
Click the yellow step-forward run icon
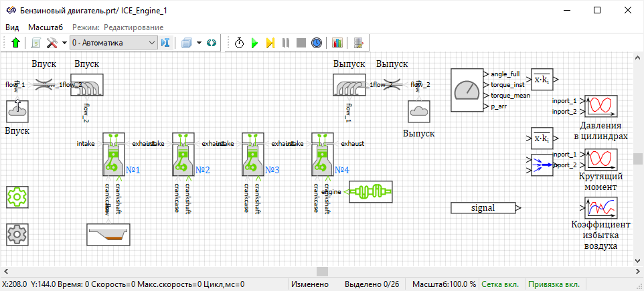(x=270, y=43)
